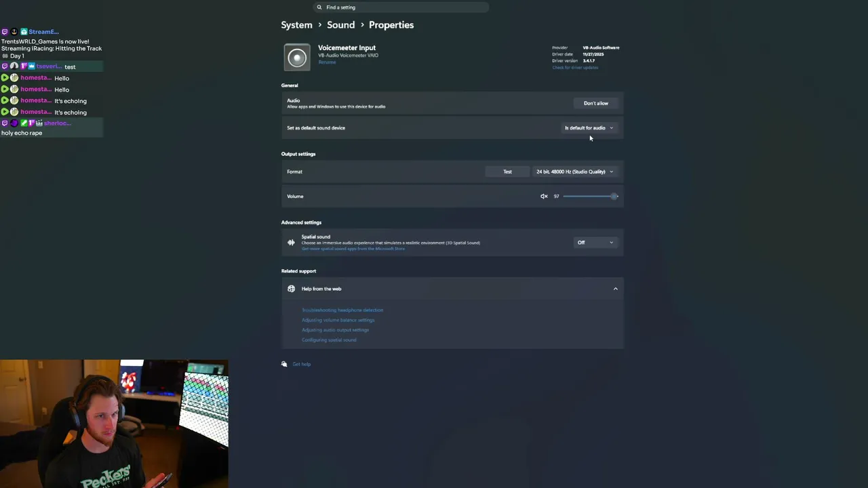Toggle the muted volume speaker icon

coord(544,197)
